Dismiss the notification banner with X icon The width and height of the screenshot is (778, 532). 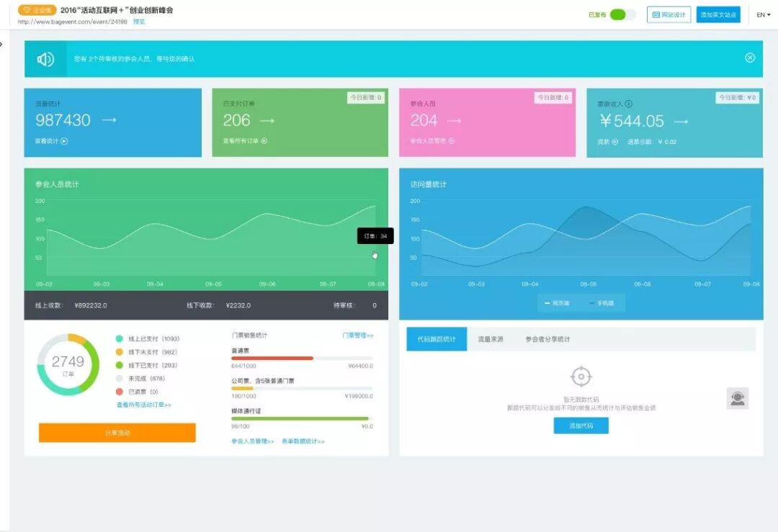[x=750, y=58]
